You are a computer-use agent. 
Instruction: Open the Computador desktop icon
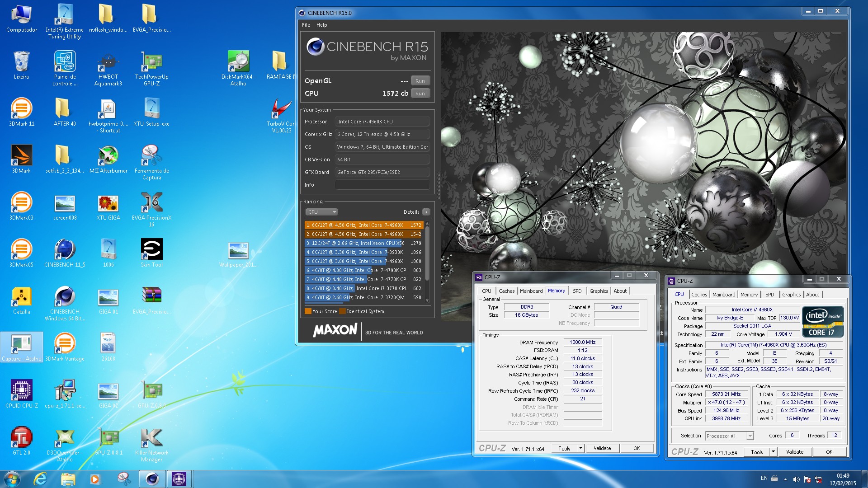(x=21, y=18)
